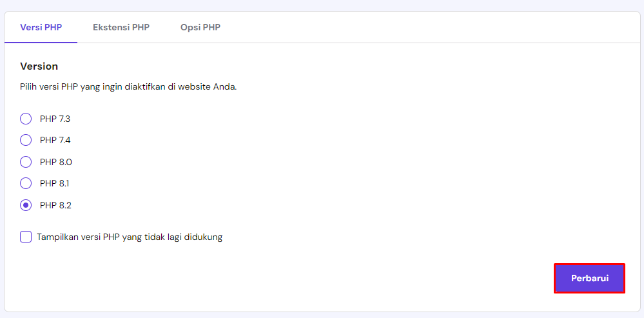Pick the PHP 8.0 radio circle
The width and height of the screenshot is (644, 318).
click(26, 162)
